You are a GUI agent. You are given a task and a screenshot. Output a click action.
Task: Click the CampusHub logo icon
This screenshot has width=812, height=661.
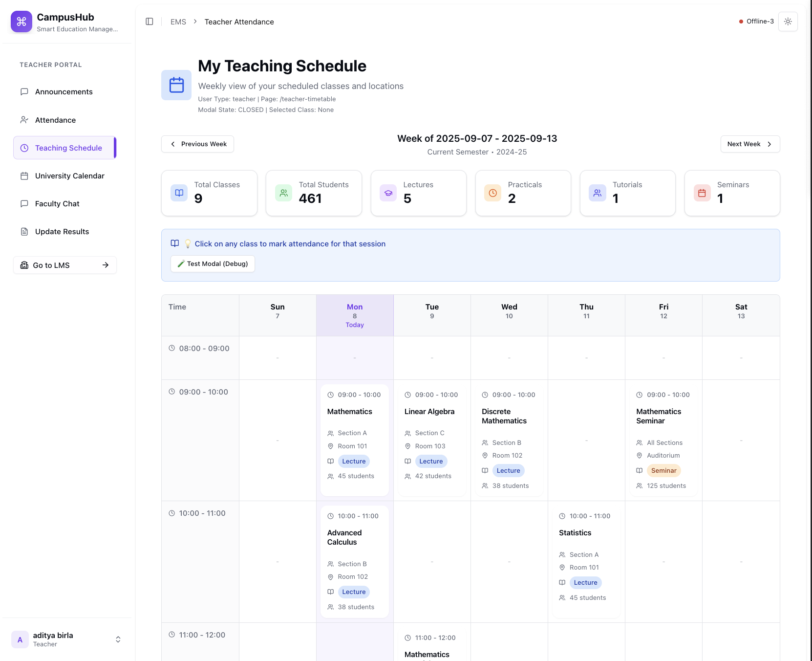[x=21, y=22]
